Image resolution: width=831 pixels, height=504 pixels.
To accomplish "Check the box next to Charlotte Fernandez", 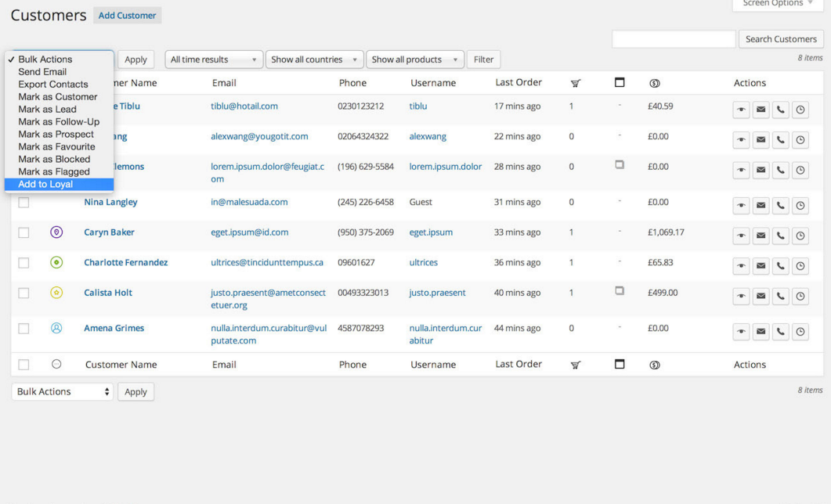I will (23, 263).
